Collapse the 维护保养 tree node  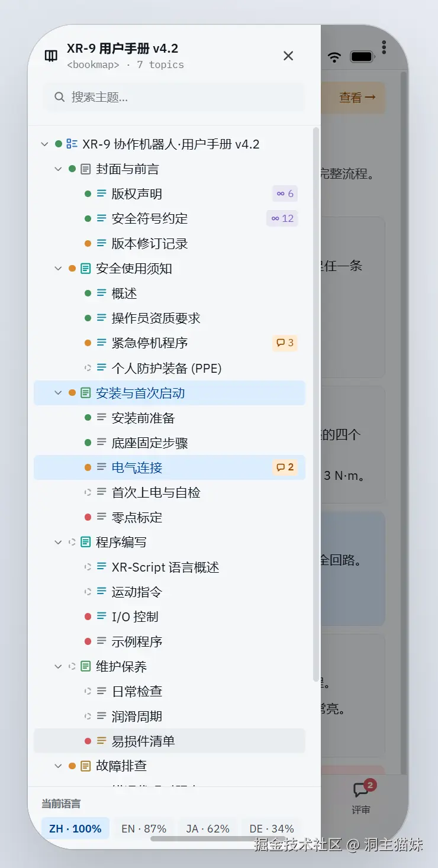tap(58, 666)
